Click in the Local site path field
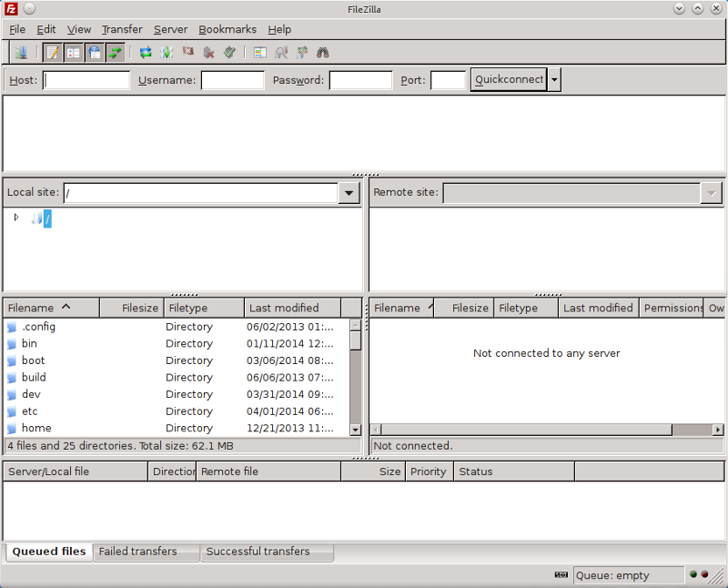728x588 pixels. pos(200,193)
